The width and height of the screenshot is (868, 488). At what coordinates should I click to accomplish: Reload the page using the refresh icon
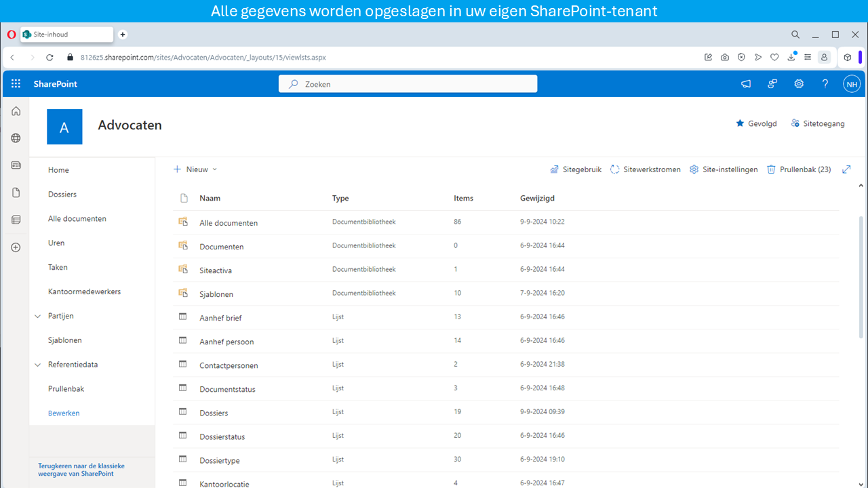coord(50,58)
